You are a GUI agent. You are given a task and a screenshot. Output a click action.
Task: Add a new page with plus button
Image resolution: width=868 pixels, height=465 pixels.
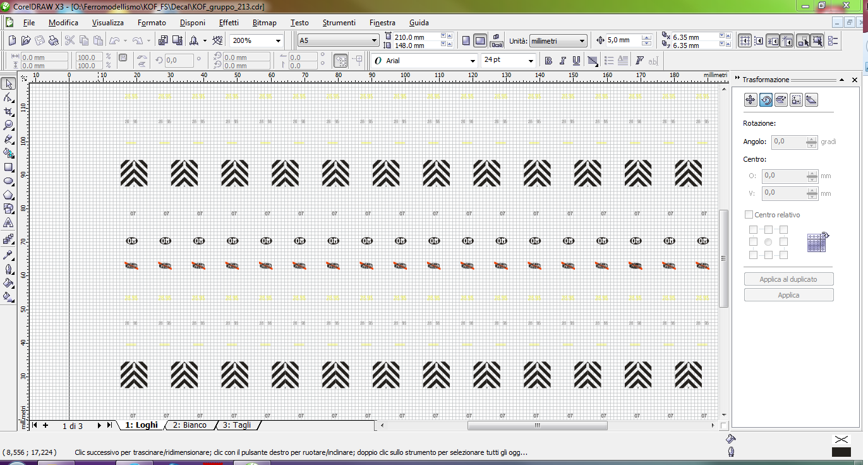click(x=45, y=426)
